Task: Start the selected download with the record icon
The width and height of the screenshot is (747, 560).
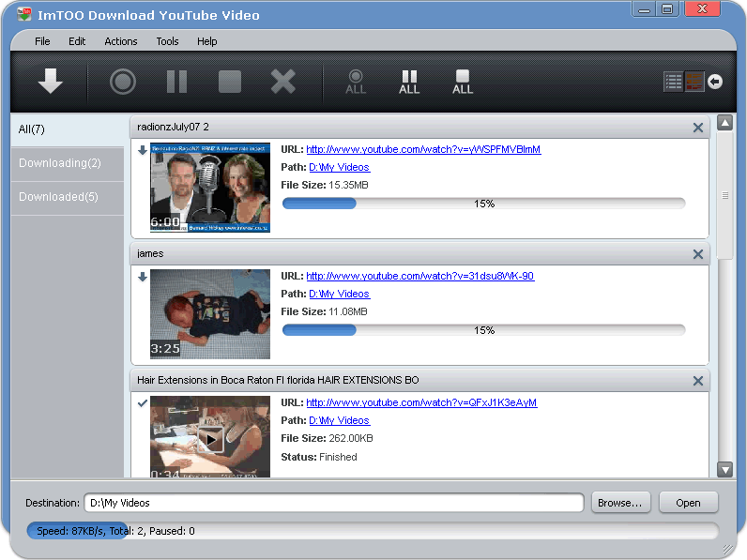Action: tap(123, 82)
